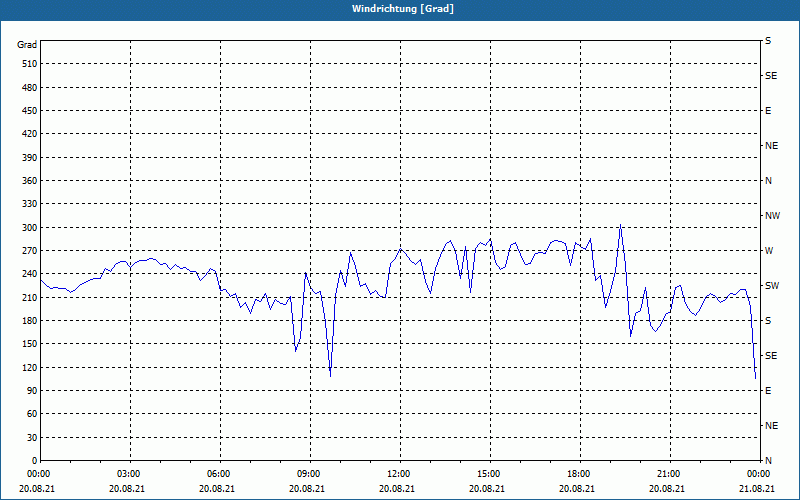Click the 15:00 time axis label
800x500 pixels.
tap(489, 474)
